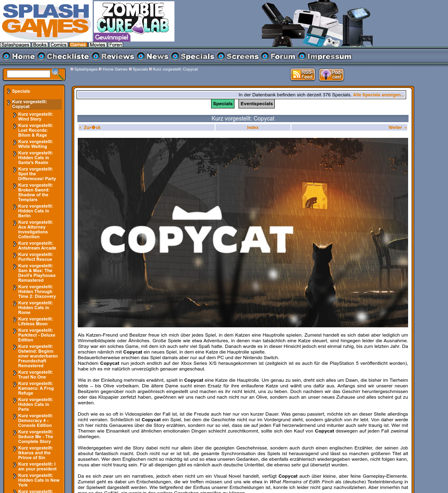Click Specials in the breadcrumb
This screenshot has height=493, width=448.
(140, 69)
